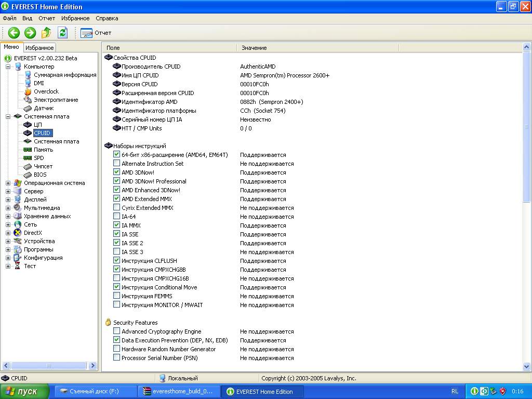Click the Up level toolbar icon
Screen dimensions: 532x399
[46, 33]
